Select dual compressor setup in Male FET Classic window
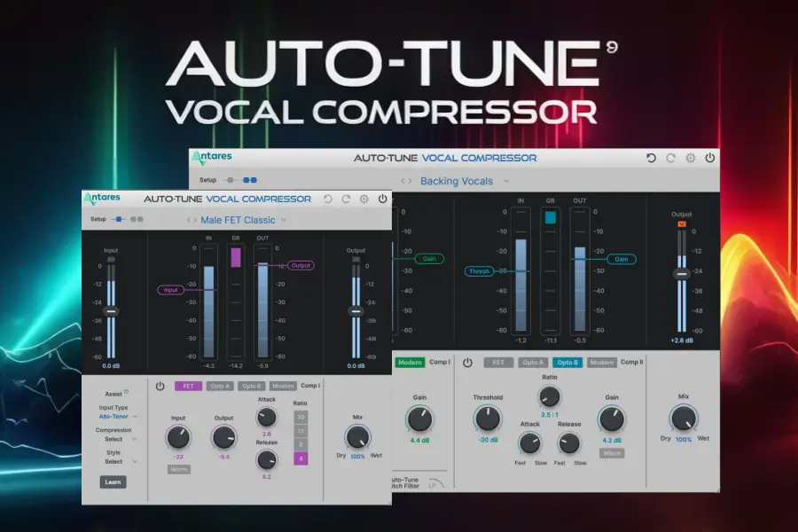The image size is (798, 532). (x=137, y=219)
